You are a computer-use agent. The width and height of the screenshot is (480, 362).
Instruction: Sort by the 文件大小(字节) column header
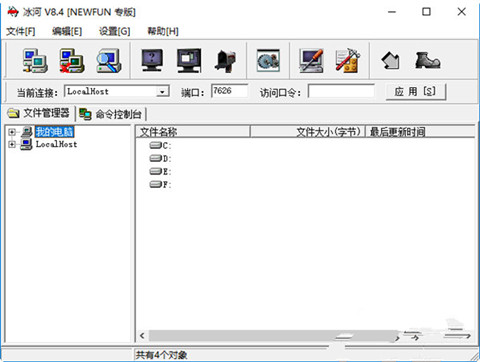point(308,132)
